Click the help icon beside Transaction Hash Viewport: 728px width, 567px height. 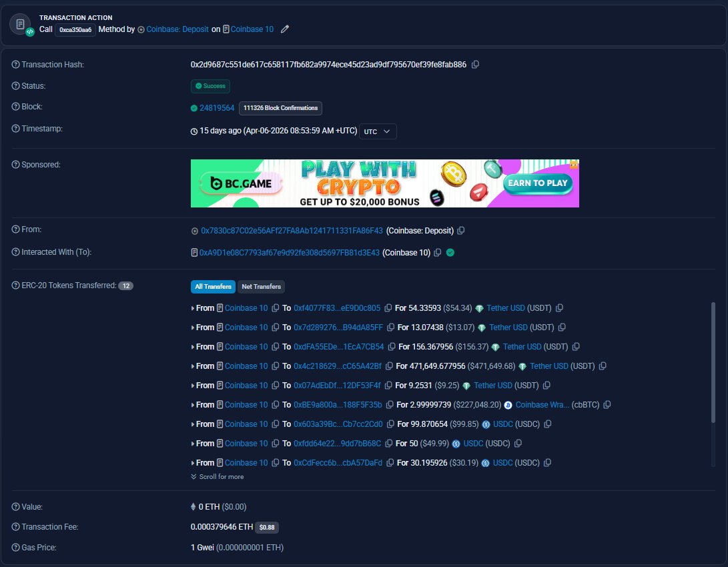(15, 65)
